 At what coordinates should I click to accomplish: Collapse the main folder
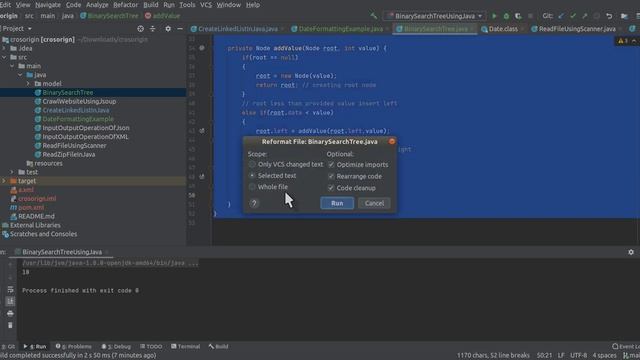pyautogui.click(x=12, y=66)
